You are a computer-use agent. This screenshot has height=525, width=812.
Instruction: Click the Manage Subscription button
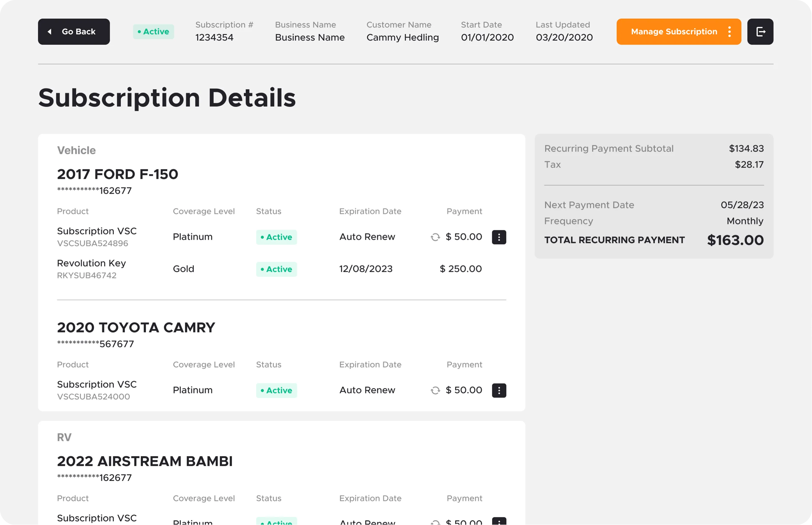click(x=674, y=32)
